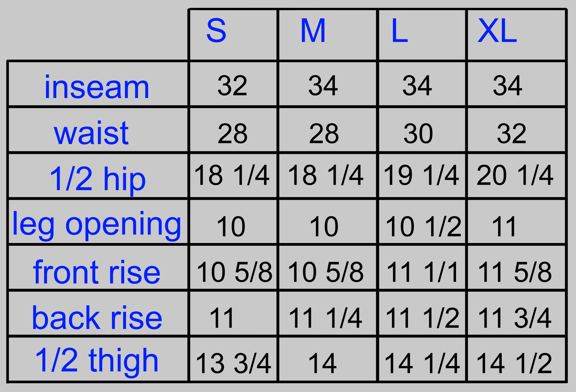
Task: Click the inseam value 32 for size S
Action: (232, 86)
